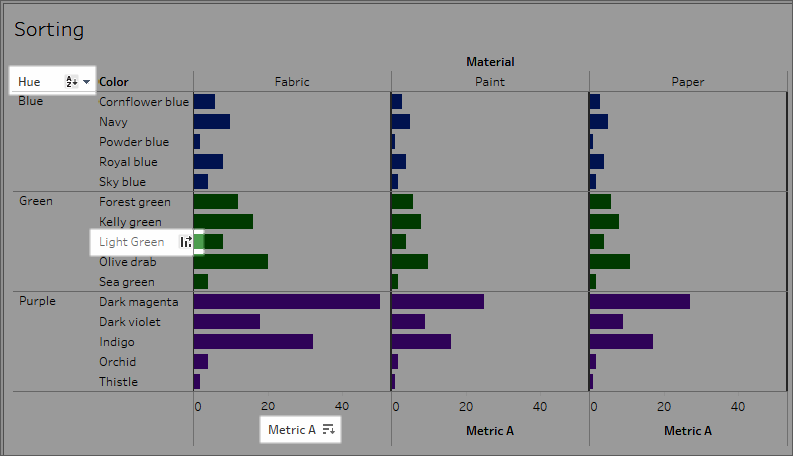Click the Color field label header
The height and width of the screenshot is (456, 793).
point(114,82)
